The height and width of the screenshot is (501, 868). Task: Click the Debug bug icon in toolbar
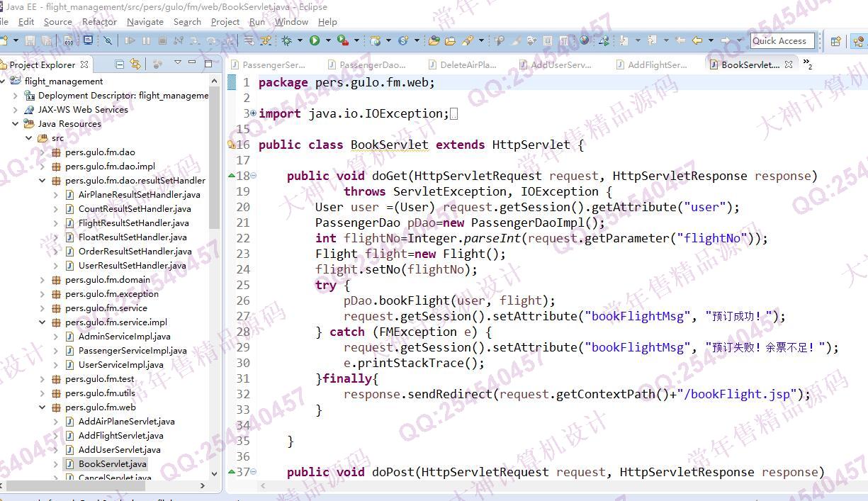point(291,40)
